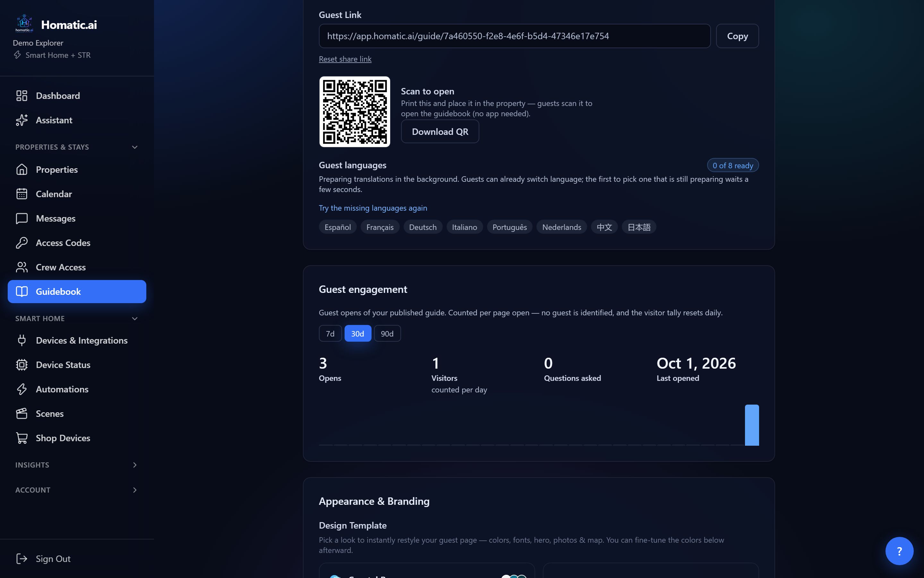Collapse the Smart Home section chevron
The width and height of the screenshot is (924, 578).
(135, 319)
